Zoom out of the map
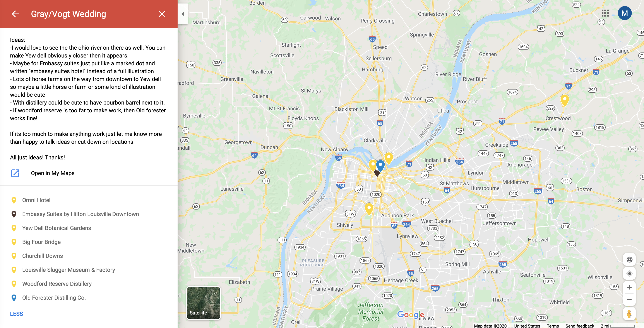The width and height of the screenshot is (644, 328). tap(629, 299)
